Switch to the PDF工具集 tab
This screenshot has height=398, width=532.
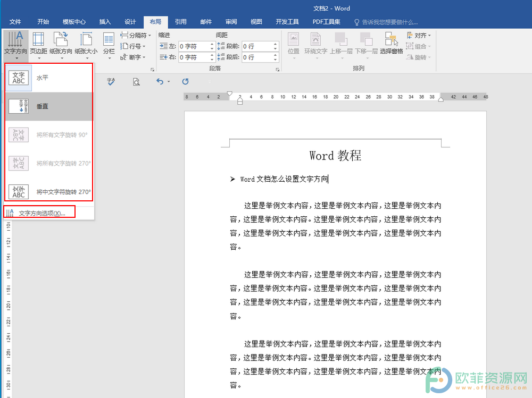pyautogui.click(x=326, y=22)
